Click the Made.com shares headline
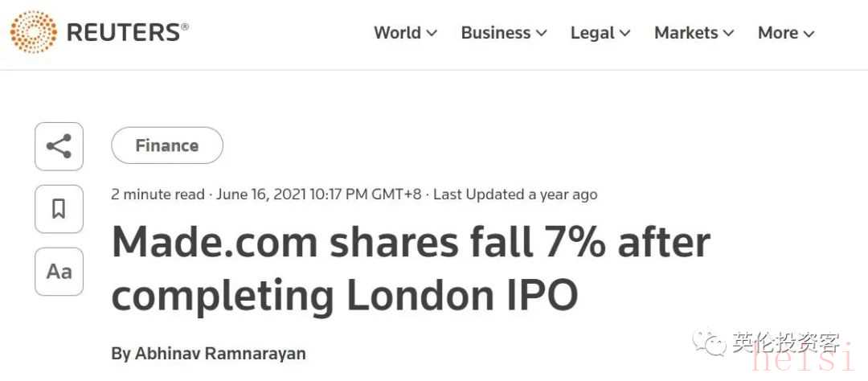 (410, 268)
